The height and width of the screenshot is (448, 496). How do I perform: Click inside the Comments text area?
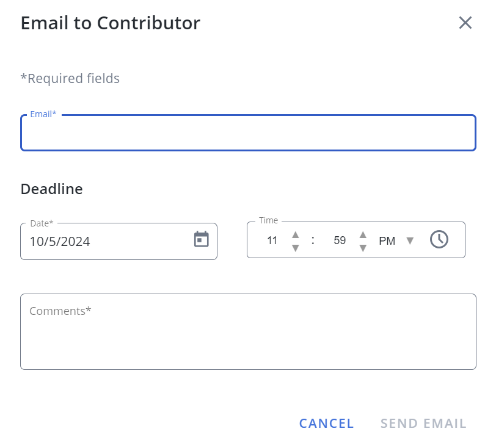[x=249, y=331]
